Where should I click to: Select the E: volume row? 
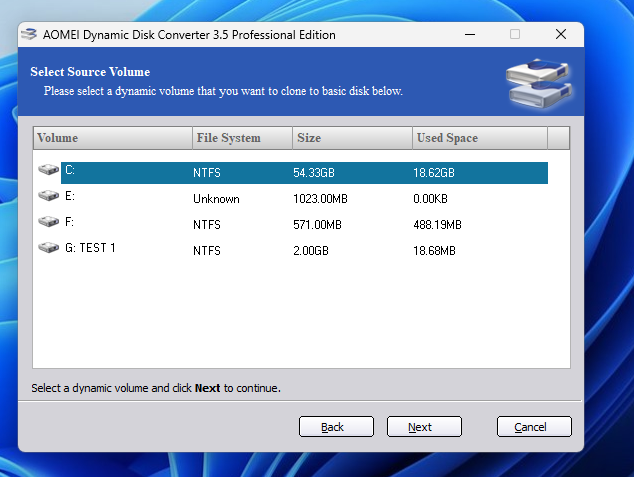click(x=304, y=198)
